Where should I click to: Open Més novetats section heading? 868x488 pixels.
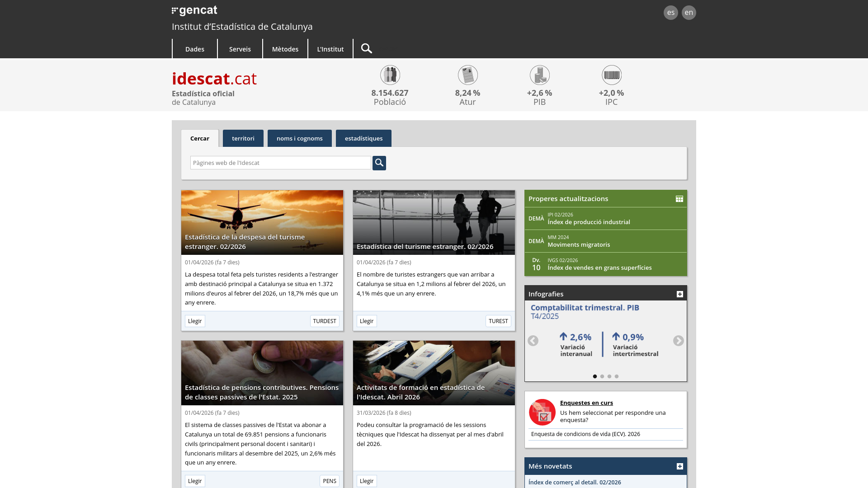click(x=550, y=466)
